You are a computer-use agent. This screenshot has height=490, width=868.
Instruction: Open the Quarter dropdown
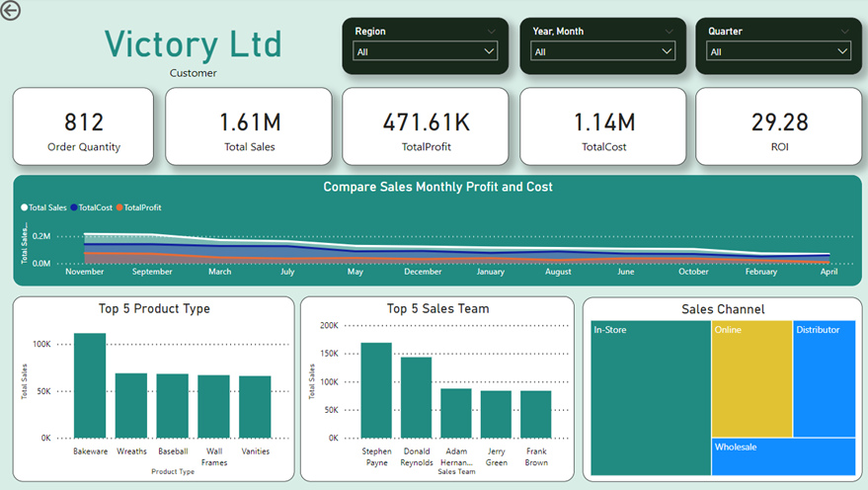[x=778, y=51]
